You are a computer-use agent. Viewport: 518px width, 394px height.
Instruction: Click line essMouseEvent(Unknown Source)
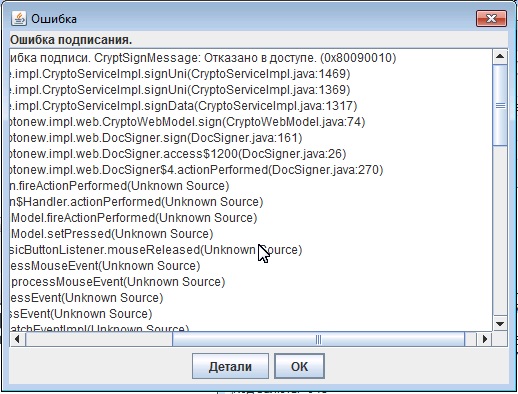pyautogui.click(x=105, y=266)
